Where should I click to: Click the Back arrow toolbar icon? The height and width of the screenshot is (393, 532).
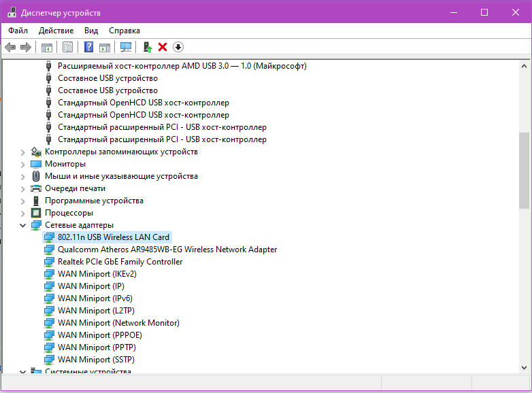tap(10, 47)
